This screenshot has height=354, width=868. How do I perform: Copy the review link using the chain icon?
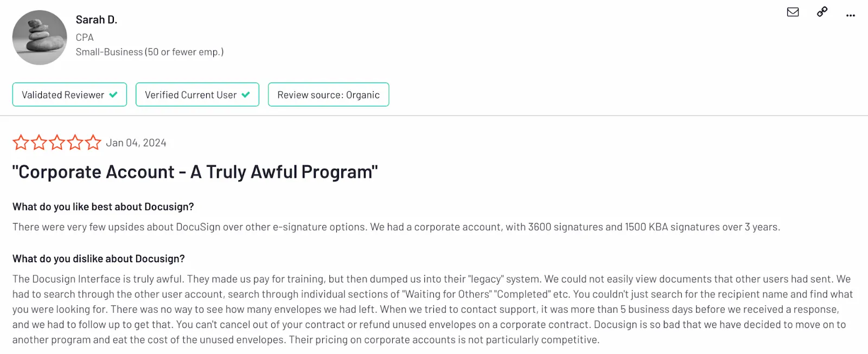coord(821,12)
